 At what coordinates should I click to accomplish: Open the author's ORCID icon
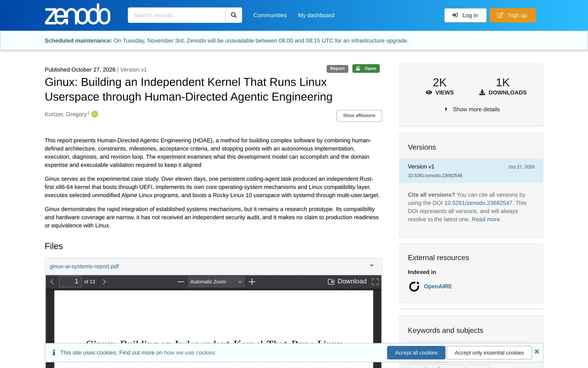pyautogui.click(x=95, y=114)
